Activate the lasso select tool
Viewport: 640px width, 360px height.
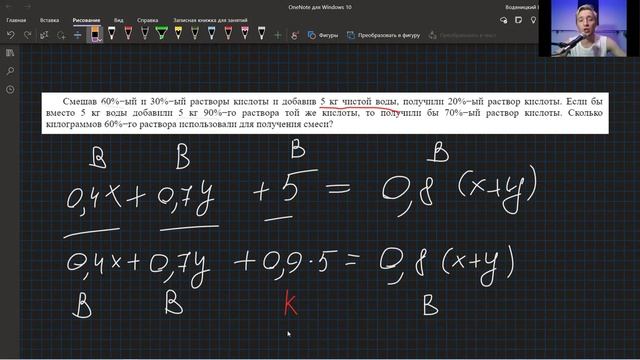tap(61, 36)
